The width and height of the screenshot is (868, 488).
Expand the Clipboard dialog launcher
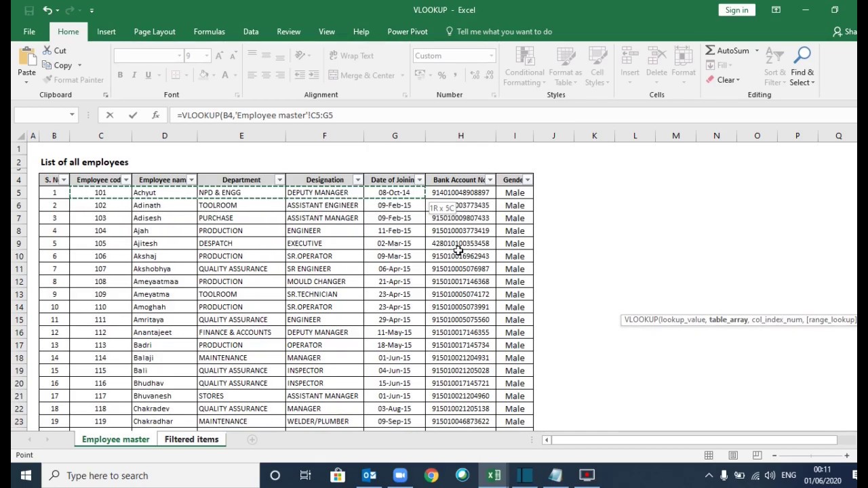106,95
